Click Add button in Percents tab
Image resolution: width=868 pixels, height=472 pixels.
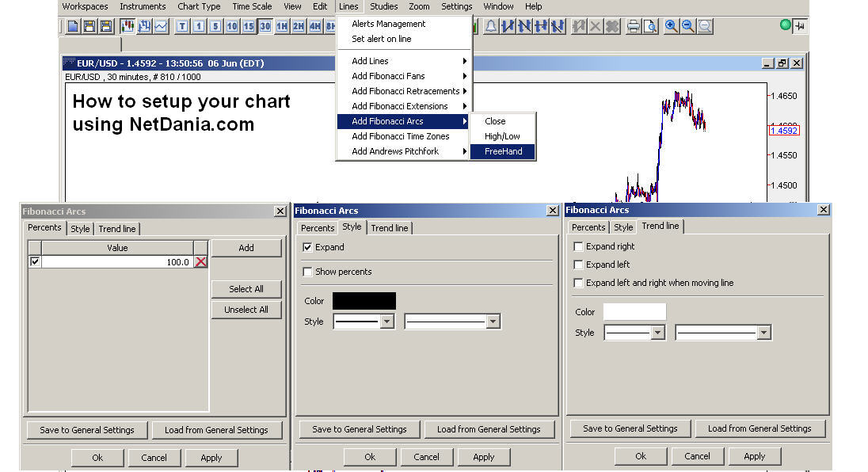click(246, 248)
